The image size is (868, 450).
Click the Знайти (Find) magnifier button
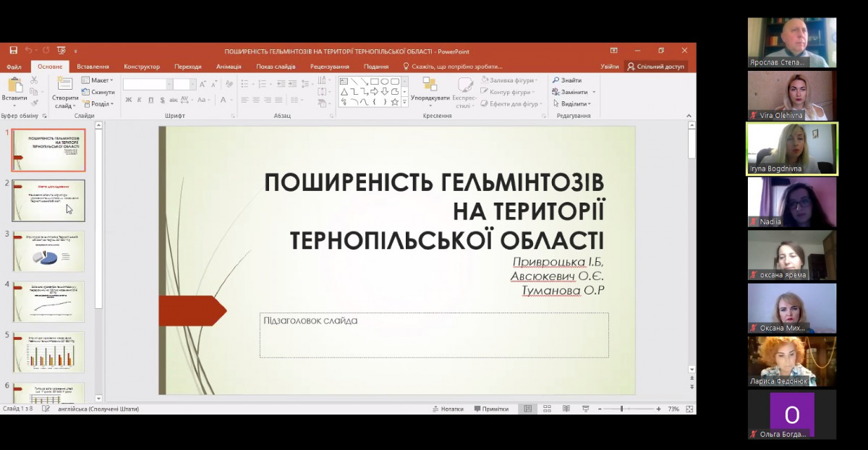pos(566,80)
